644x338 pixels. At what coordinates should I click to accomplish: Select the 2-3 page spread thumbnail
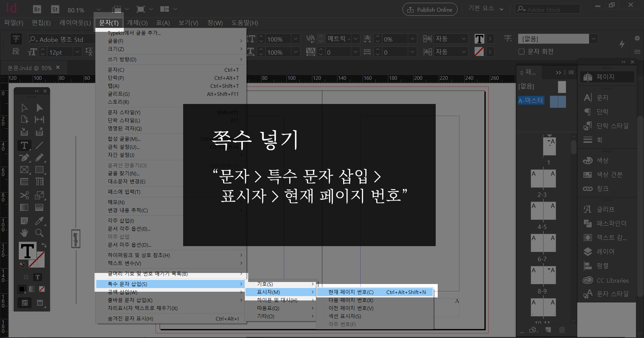[x=543, y=179]
